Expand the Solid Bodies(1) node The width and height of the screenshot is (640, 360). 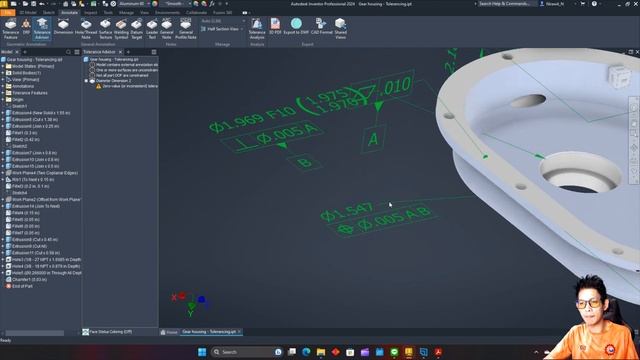click(x=3, y=73)
